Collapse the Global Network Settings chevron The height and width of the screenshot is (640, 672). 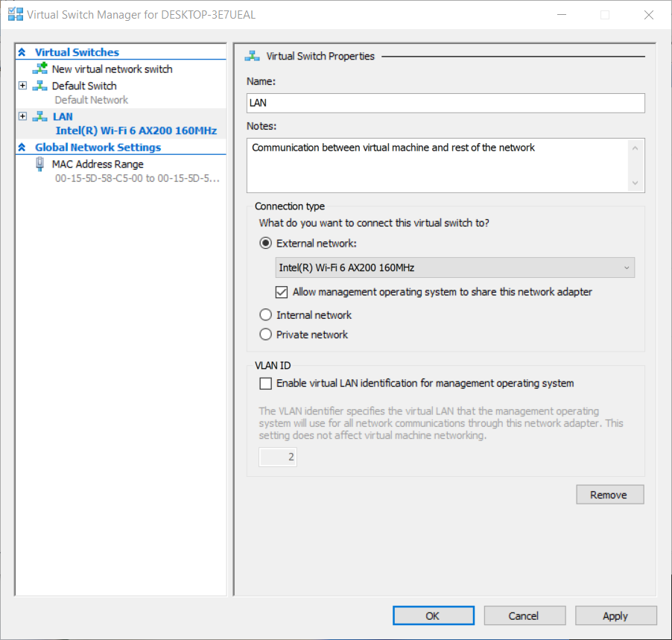click(22, 148)
